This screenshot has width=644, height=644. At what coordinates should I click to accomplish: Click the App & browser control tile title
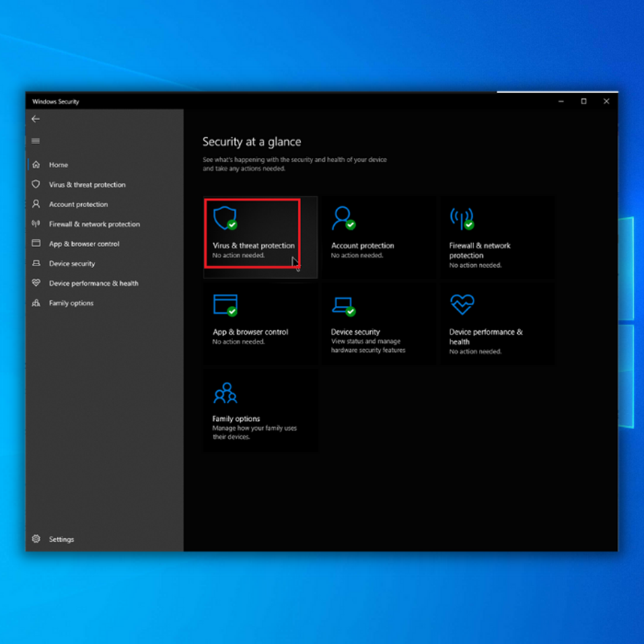click(x=250, y=332)
